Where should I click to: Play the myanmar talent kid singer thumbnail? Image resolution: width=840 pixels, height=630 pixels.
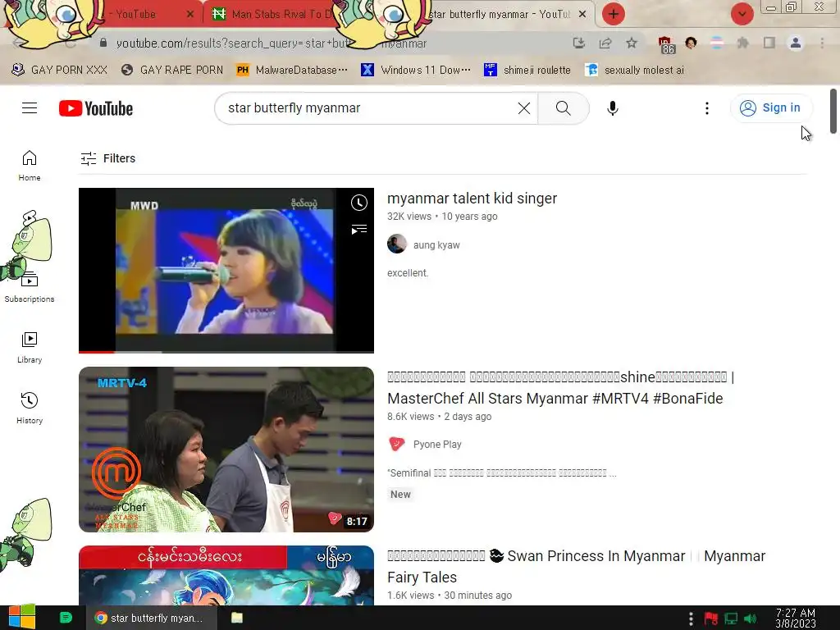pos(226,271)
